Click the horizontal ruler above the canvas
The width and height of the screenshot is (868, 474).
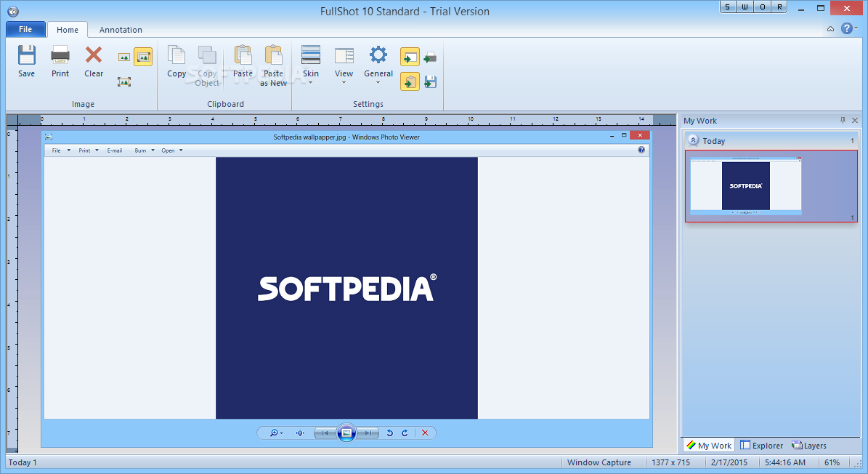pos(346,120)
